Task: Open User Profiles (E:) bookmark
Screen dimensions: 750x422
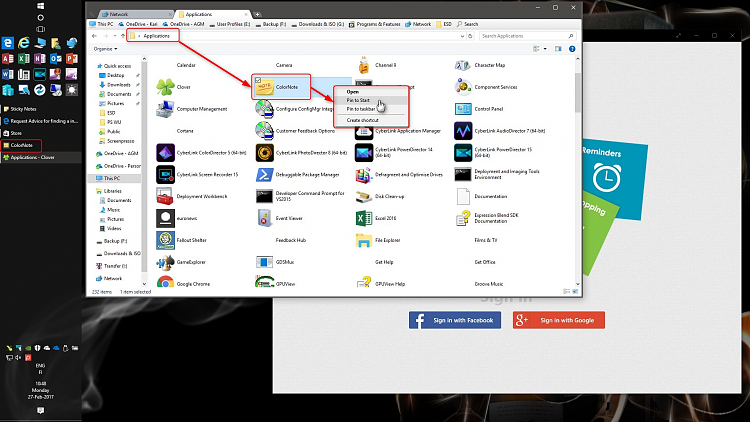Action: tap(230, 24)
